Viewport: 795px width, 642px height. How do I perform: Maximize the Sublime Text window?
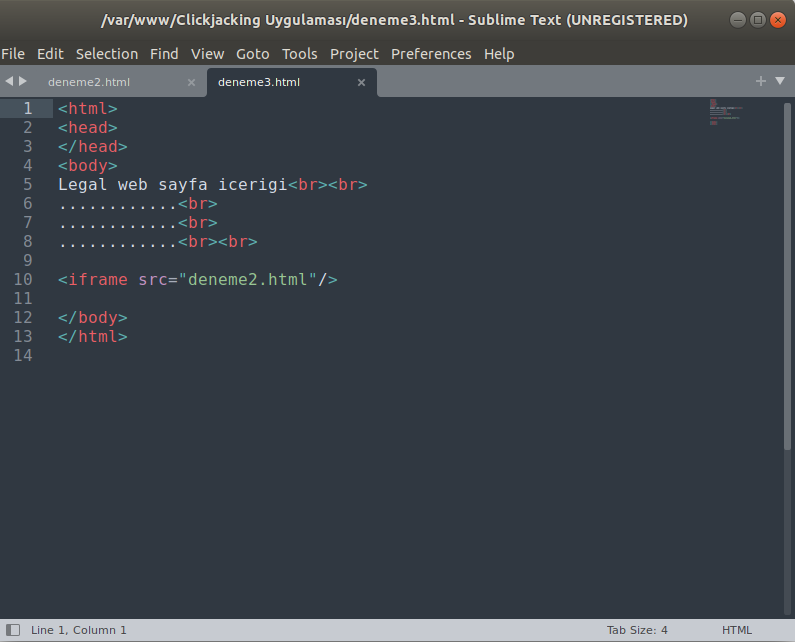point(758,20)
